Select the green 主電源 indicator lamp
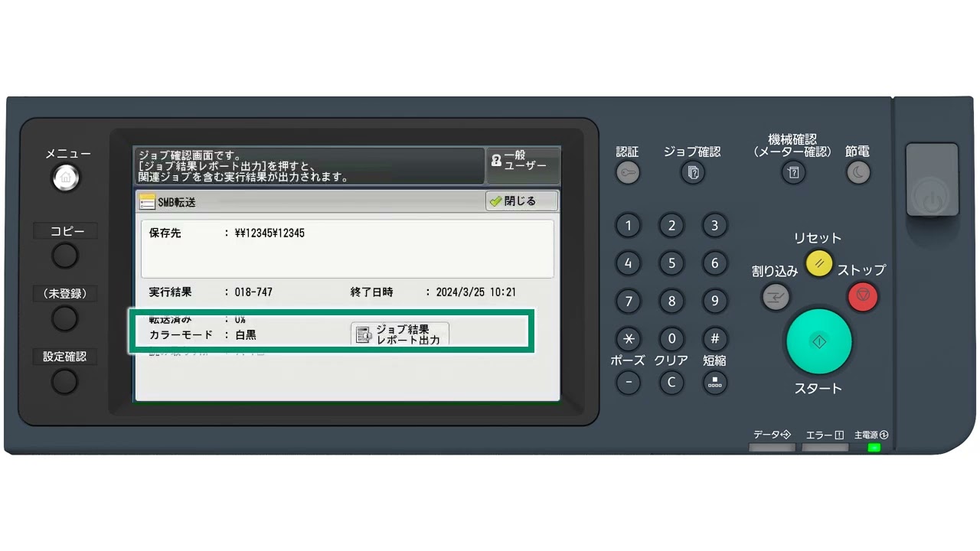Screen dimensions: 980x551 [874, 447]
